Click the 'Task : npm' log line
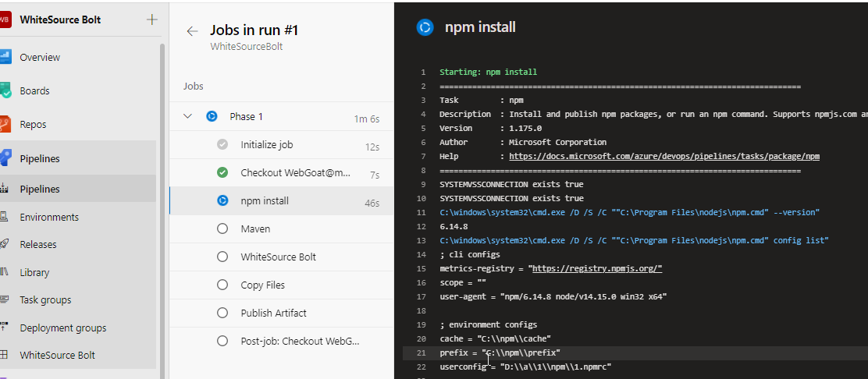The image size is (868, 379). [x=481, y=100]
